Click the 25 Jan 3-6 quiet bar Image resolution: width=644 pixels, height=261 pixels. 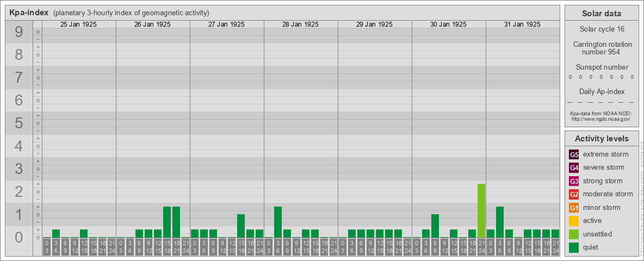pyautogui.click(x=56, y=233)
